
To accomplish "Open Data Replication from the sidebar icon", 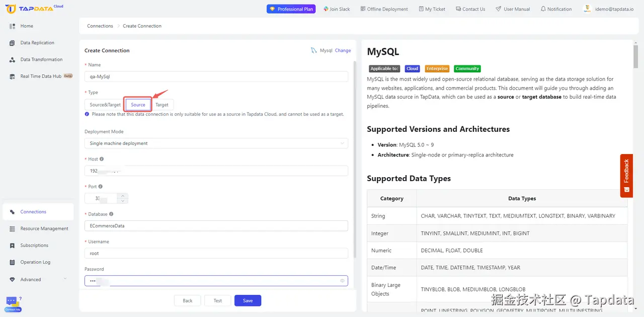I will point(12,43).
